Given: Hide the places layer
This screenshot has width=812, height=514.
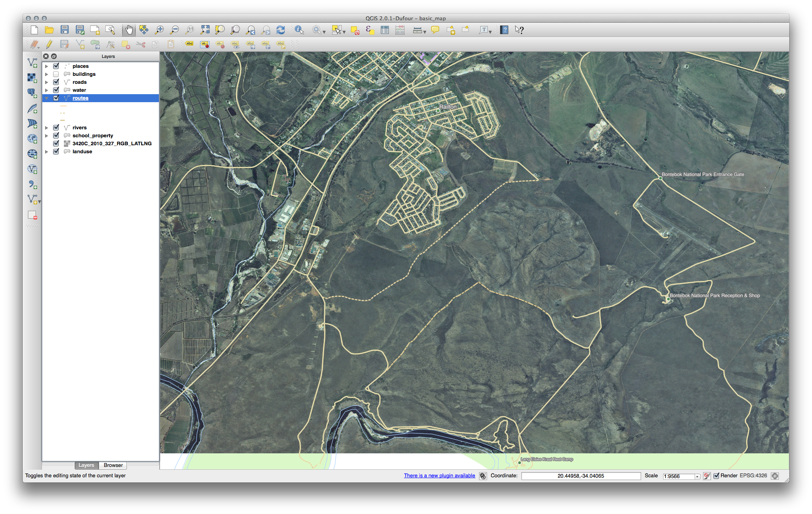Looking at the screenshot, I should 56,66.
